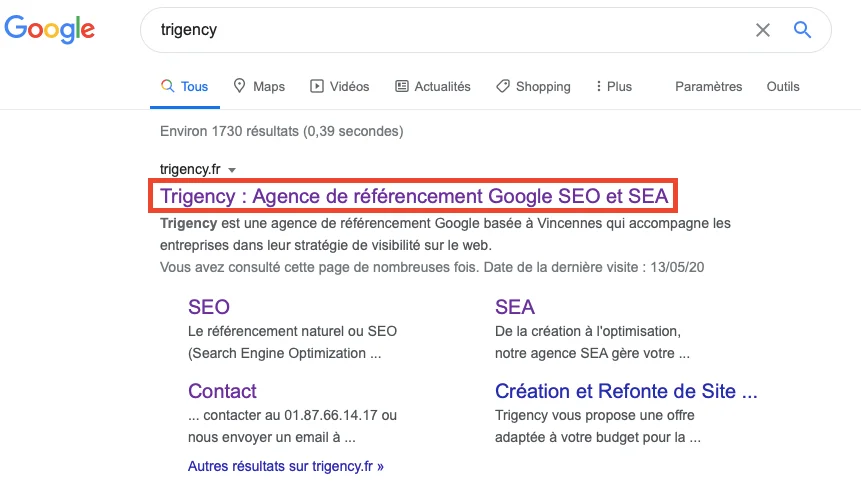Viewport: 861px width, 497px height.
Task: Click the three-dot Plus icon
Action: (599, 86)
